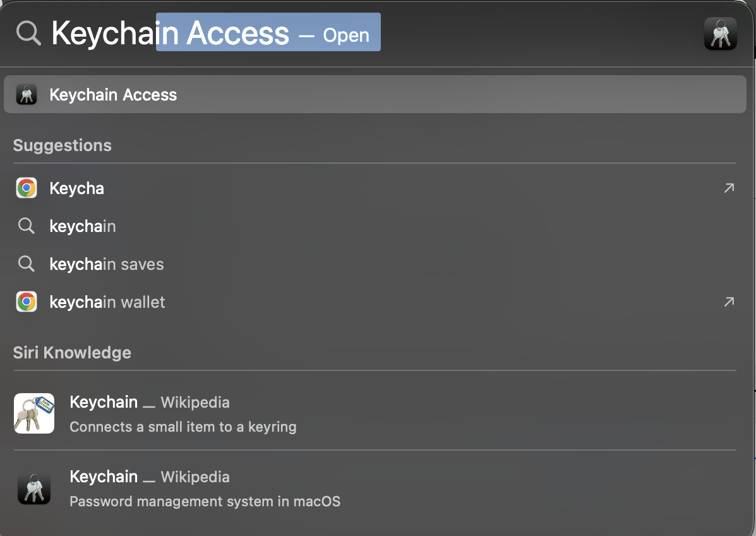
Task: Open Keychain keyring Wikipedia article result
Action: (x=183, y=414)
